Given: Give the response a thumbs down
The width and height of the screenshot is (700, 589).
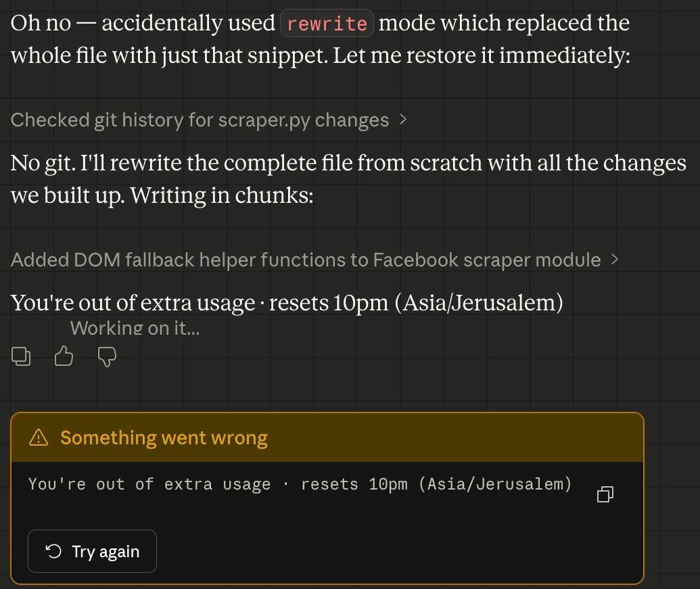Looking at the screenshot, I should pyautogui.click(x=107, y=357).
